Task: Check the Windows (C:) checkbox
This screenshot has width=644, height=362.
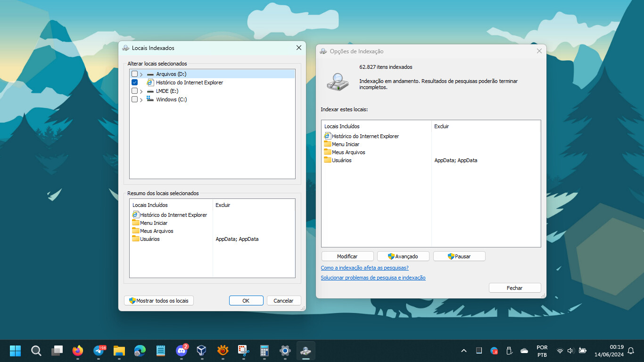Action: point(135,99)
